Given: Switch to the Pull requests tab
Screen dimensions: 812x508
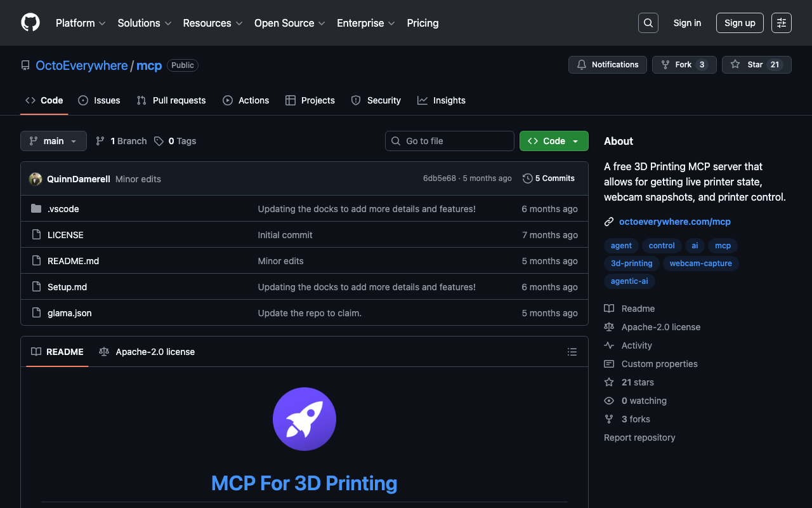Looking at the screenshot, I should 171,100.
